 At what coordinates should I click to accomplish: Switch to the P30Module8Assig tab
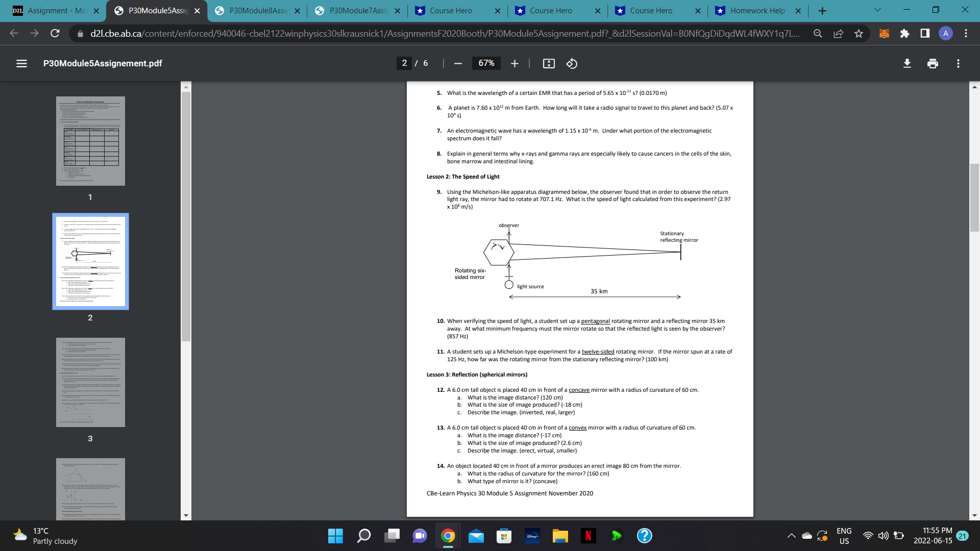click(258, 11)
